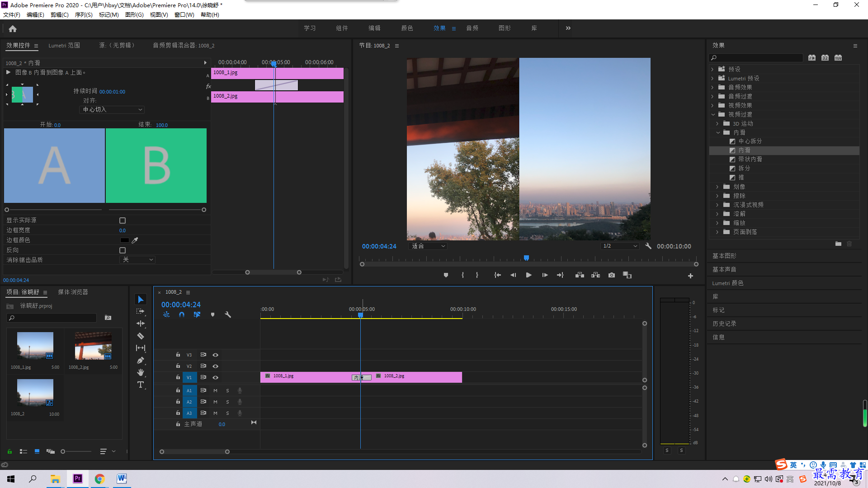Step back one frame in Program monitor
Viewport: 868px width, 488px height.
point(513,275)
